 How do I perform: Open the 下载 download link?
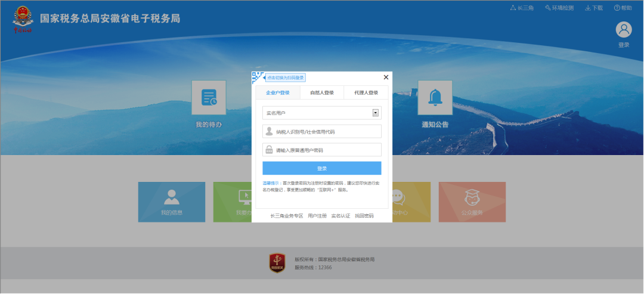[x=594, y=8]
